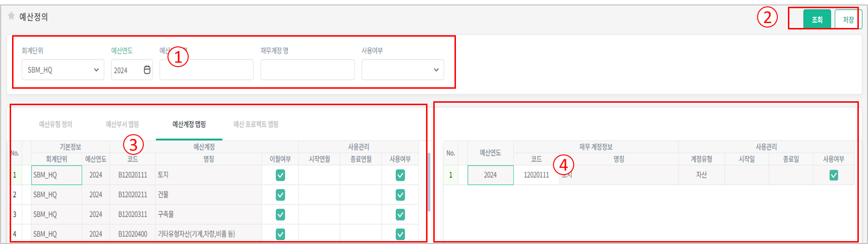The height and width of the screenshot is (244, 868).
Task: Open the 예산 프로젝트 맵핑 tab
Action: coord(256,124)
